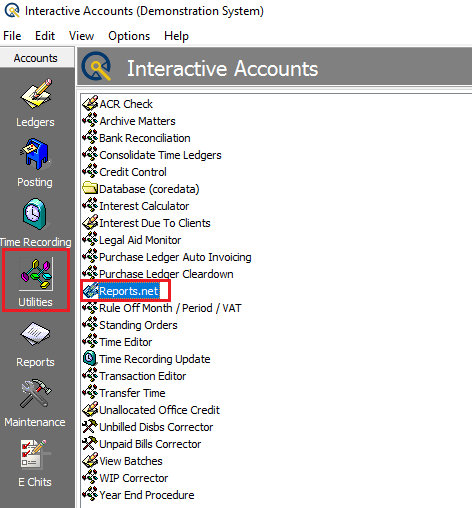Open the E Chits icon
472x508 pixels.
click(34, 454)
